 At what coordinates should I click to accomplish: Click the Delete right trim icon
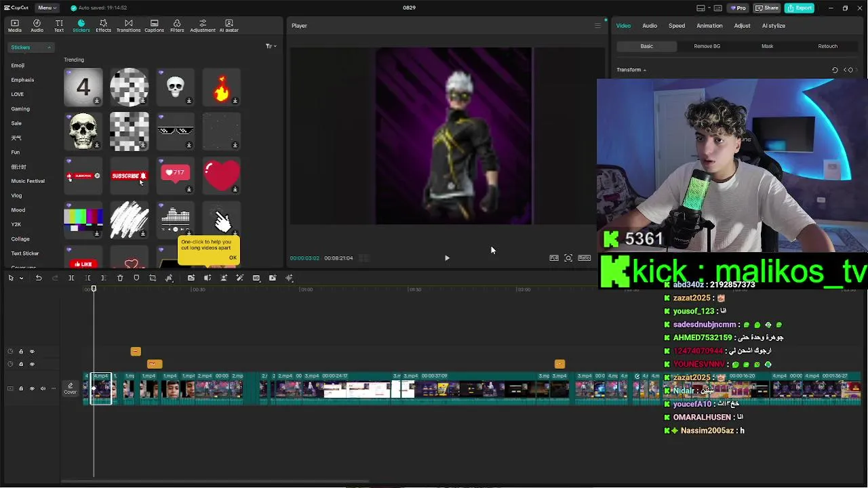[x=103, y=278]
